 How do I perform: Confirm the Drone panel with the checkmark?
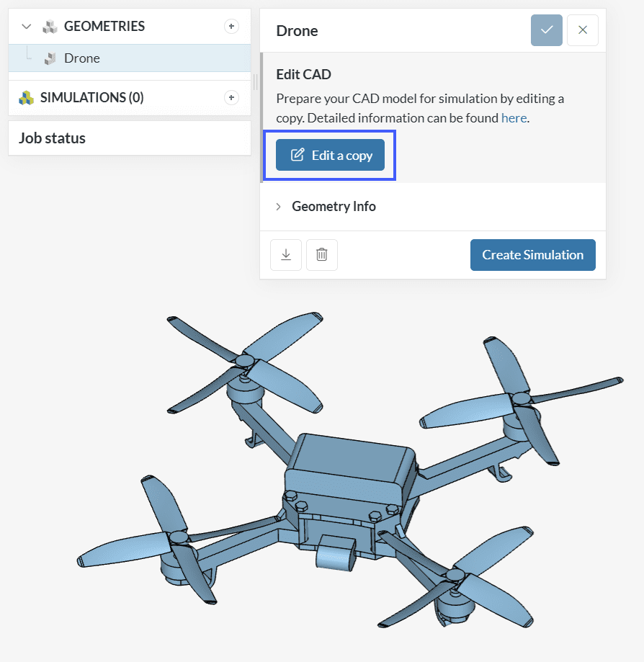point(547,30)
